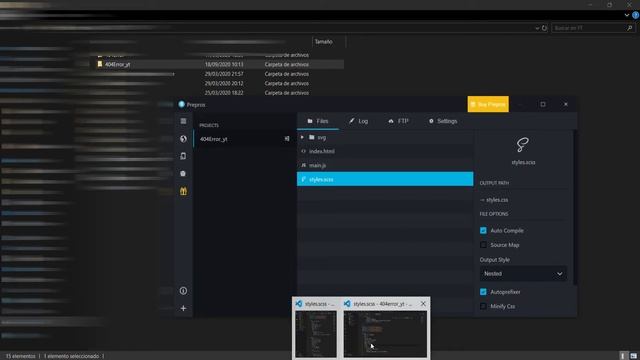Open the Settings tab in Prepros
Screen dimensions: 640x360
tap(443, 121)
